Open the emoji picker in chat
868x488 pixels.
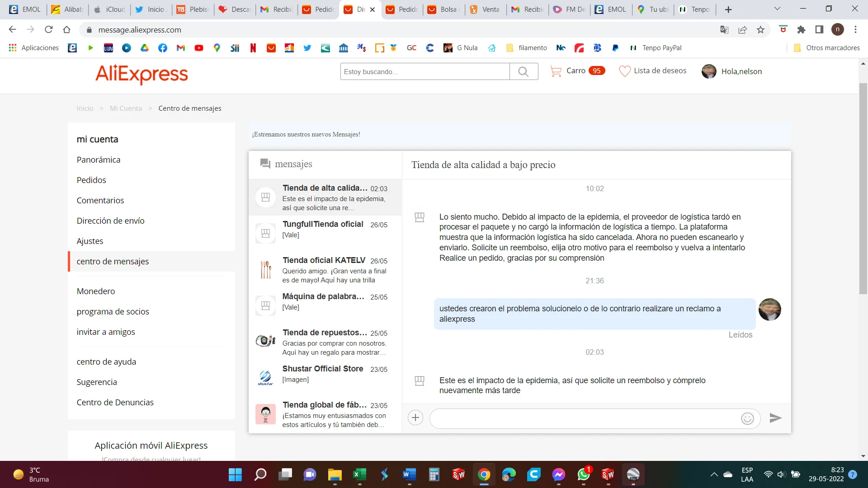(747, 418)
